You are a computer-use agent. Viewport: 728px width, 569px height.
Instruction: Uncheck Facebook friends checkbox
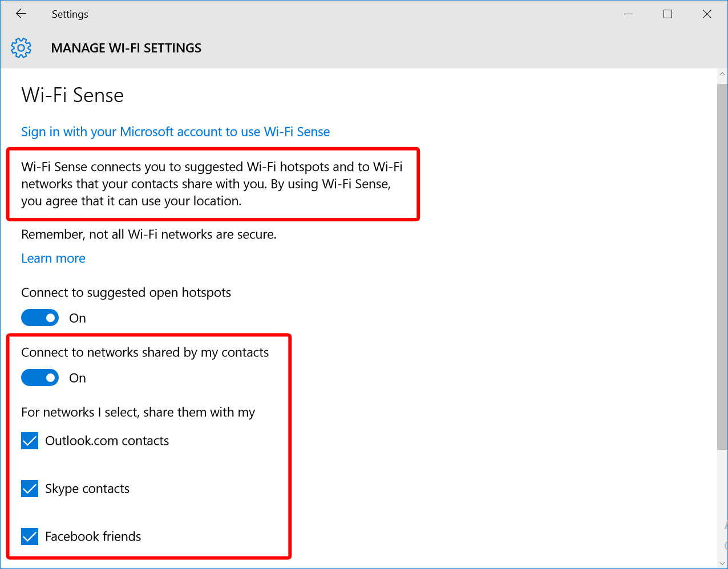point(30,537)
